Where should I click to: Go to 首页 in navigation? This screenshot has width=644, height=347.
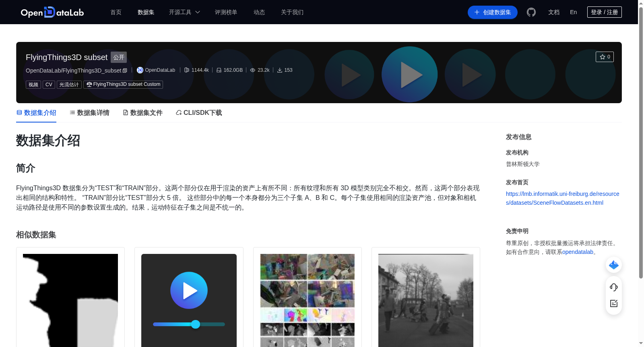(116, 12)
